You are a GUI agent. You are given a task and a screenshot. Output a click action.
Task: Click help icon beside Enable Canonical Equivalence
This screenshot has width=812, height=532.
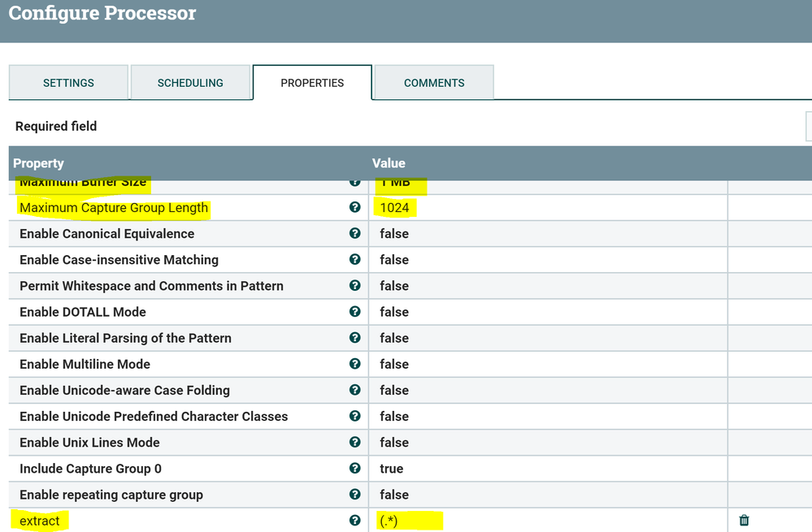point(354,234)
